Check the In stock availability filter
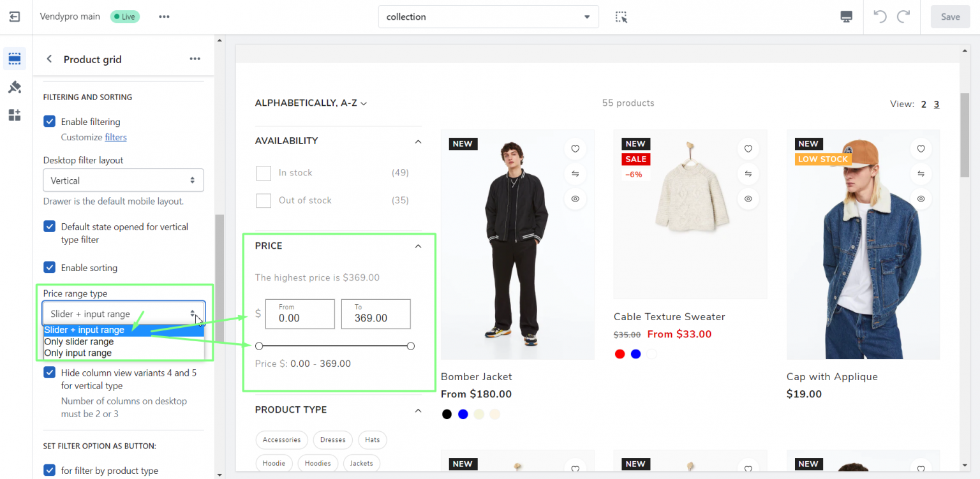980x479 pixels. 264,173
